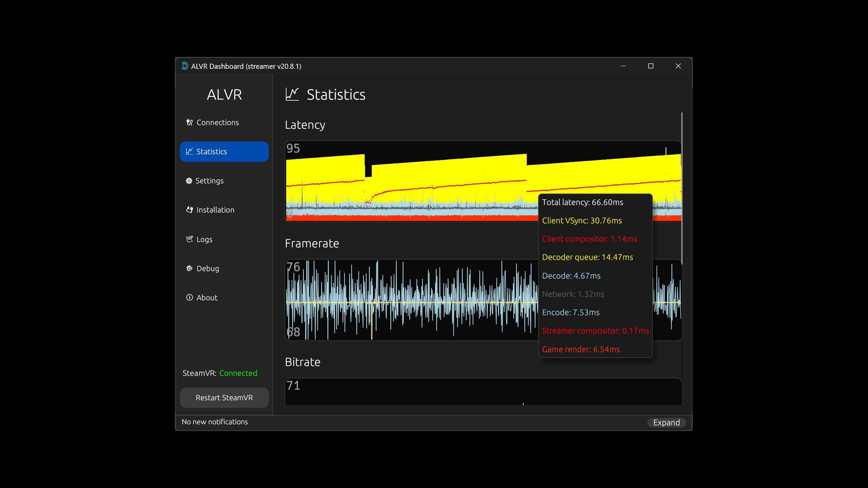Viewport: 868px width, 488px height.
Task: Click the Expand button for notifications
Action: 666,422
